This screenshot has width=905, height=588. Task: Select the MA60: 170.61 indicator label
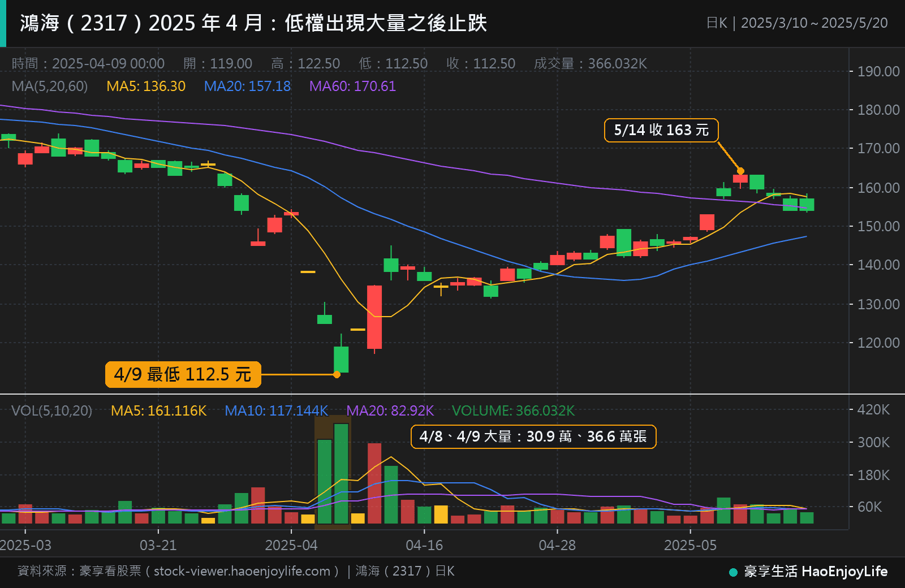click(352, 86)
